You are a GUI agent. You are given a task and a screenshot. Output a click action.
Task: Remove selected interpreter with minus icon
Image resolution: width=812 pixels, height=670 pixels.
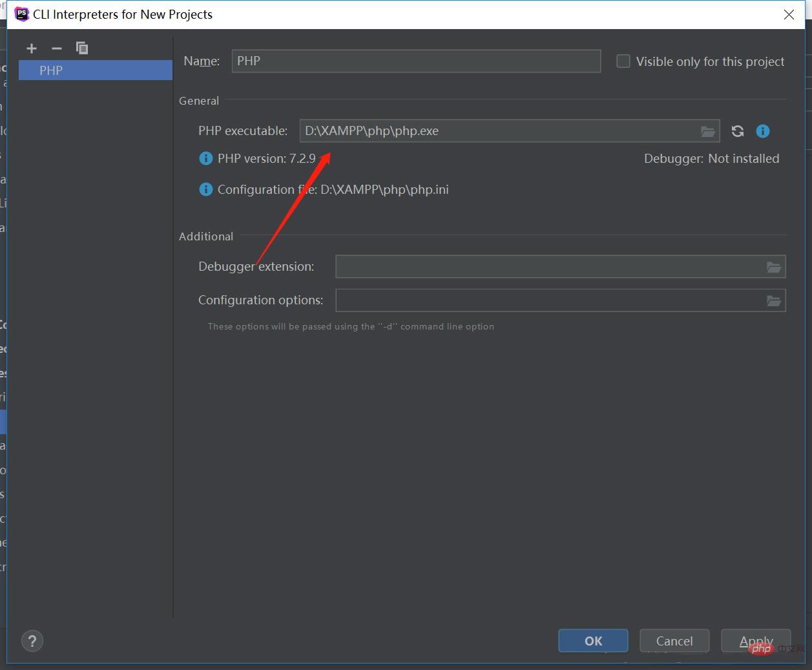pos(57,48)
